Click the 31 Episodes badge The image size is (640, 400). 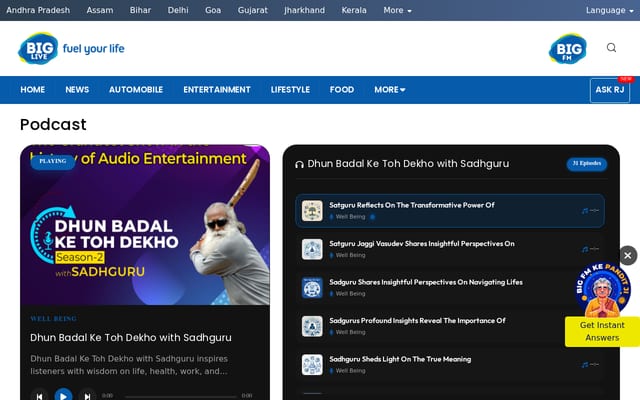tap(587, 164)
